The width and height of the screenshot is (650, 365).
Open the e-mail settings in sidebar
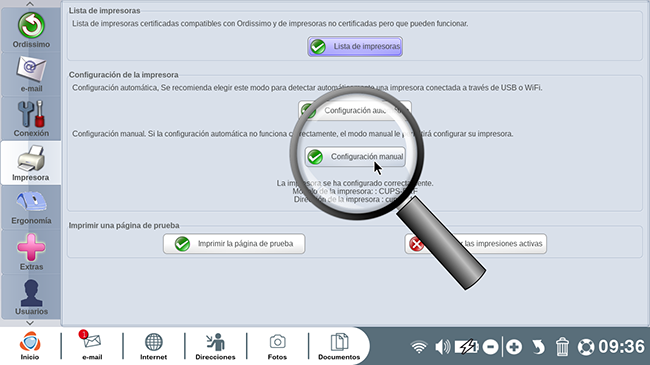31,74
